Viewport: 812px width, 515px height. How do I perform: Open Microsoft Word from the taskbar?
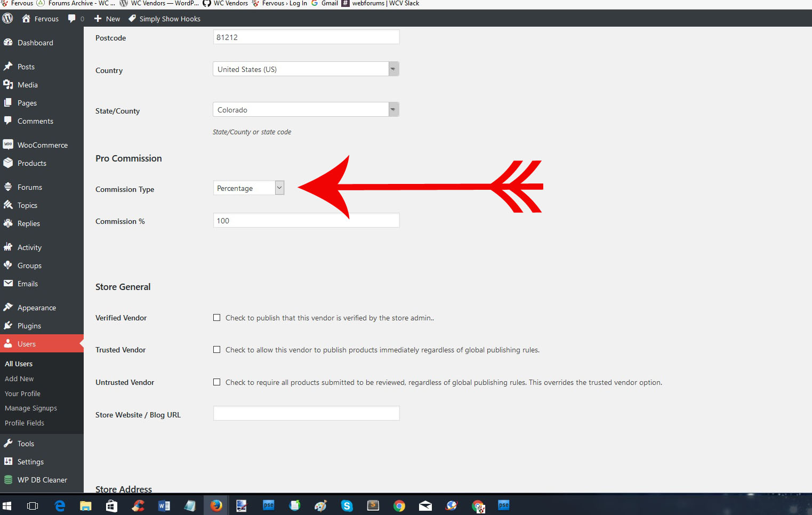[x=164, y=505]
